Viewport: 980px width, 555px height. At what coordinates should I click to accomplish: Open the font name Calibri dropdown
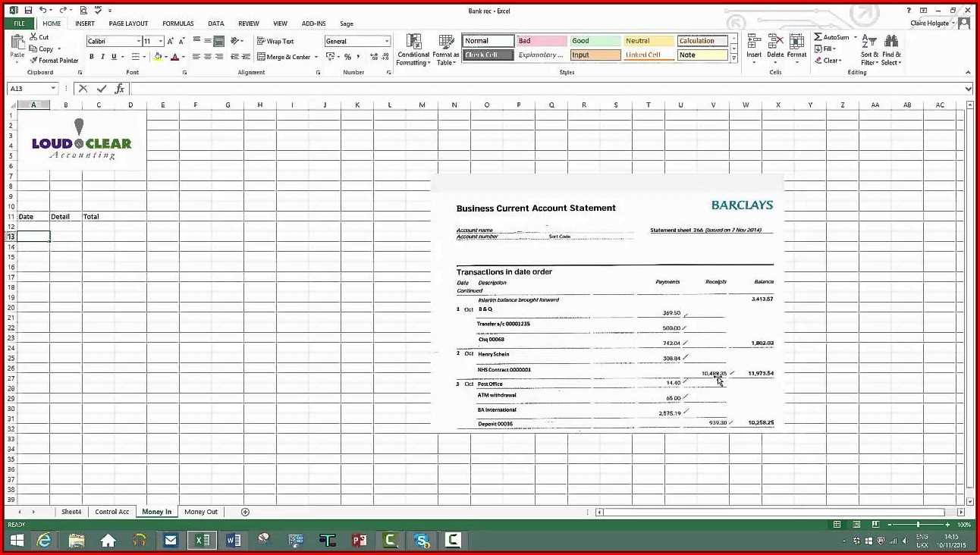(x=139, y=41)
